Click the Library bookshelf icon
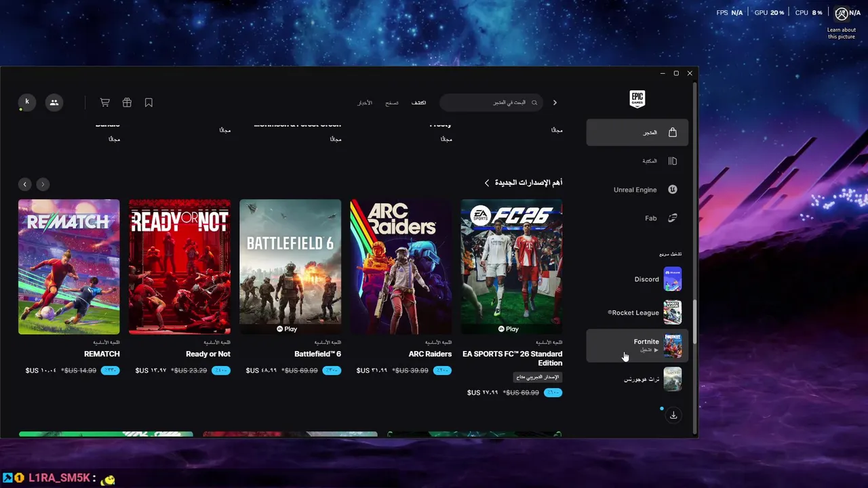This screenshot has height=488, width=868. coord(673,161)
